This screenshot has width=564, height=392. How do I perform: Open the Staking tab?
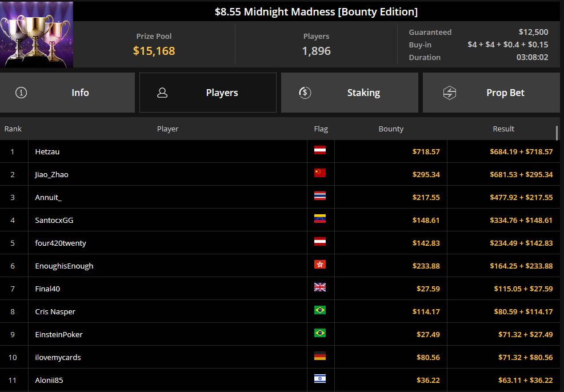(x=350, y=93)
